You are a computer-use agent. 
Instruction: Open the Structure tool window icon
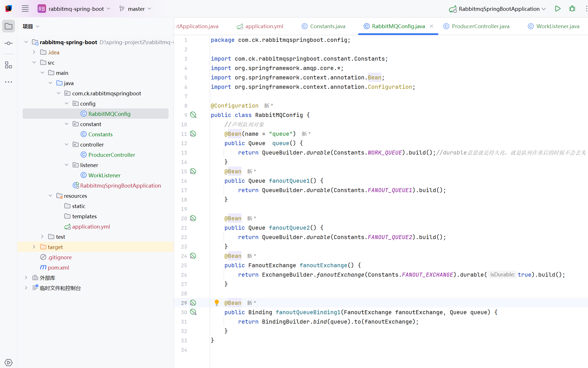pos(9,65)
